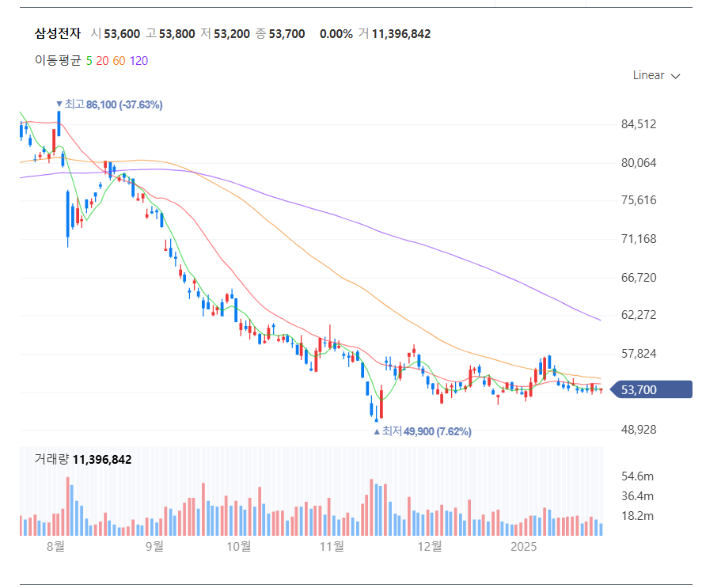Click the 84,512 price axis label
Screen dimensions: 702x588
(639, 124)
